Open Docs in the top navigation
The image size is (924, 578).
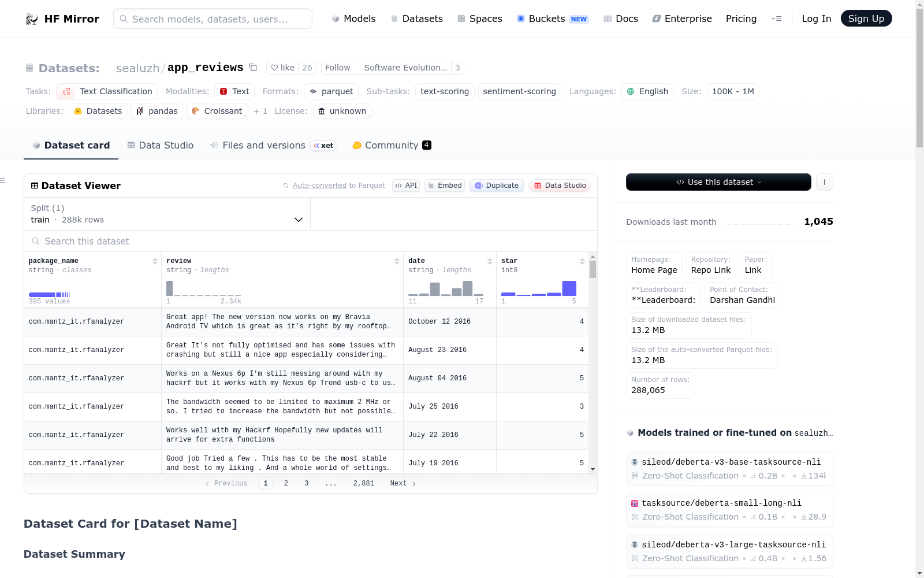621,18
